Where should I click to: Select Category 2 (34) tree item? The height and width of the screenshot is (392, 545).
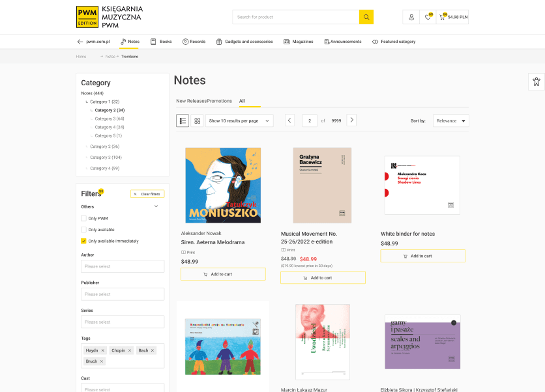[110, 110]
